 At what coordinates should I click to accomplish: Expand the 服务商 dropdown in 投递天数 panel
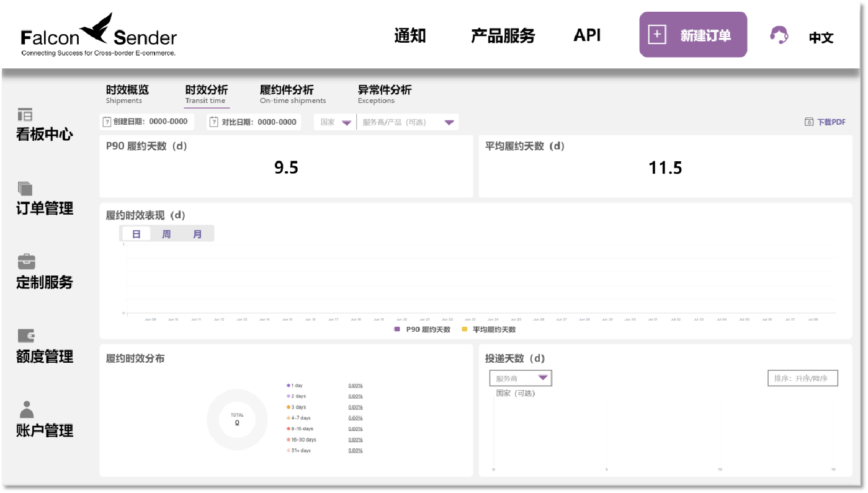pyautogui.click(x=542, y=378)
